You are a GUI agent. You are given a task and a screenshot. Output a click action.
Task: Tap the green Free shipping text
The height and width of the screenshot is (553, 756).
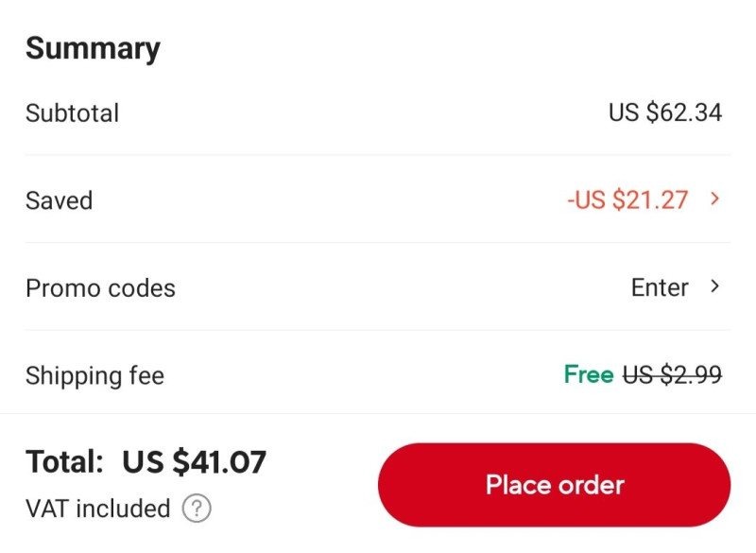(x=589, y=374)
